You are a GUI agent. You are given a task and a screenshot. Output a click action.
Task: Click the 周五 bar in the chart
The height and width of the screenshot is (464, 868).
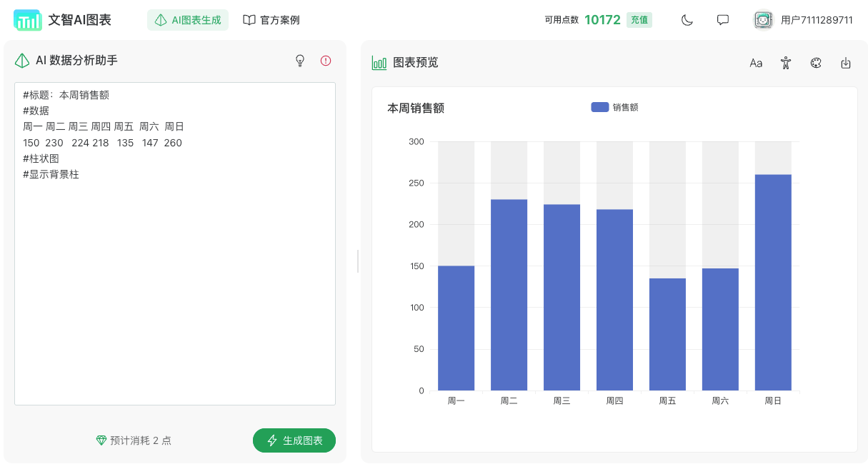(x=667, y=334)
